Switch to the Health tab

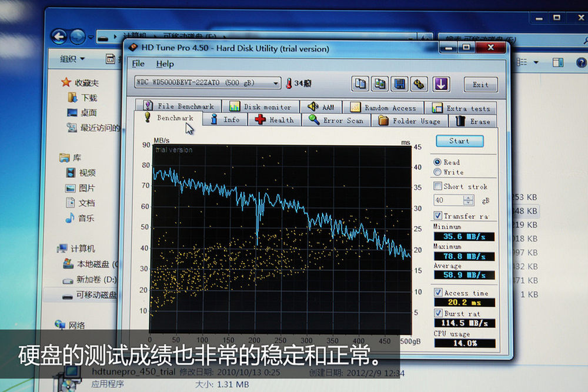pyautogui.click(x=275, y=120)
